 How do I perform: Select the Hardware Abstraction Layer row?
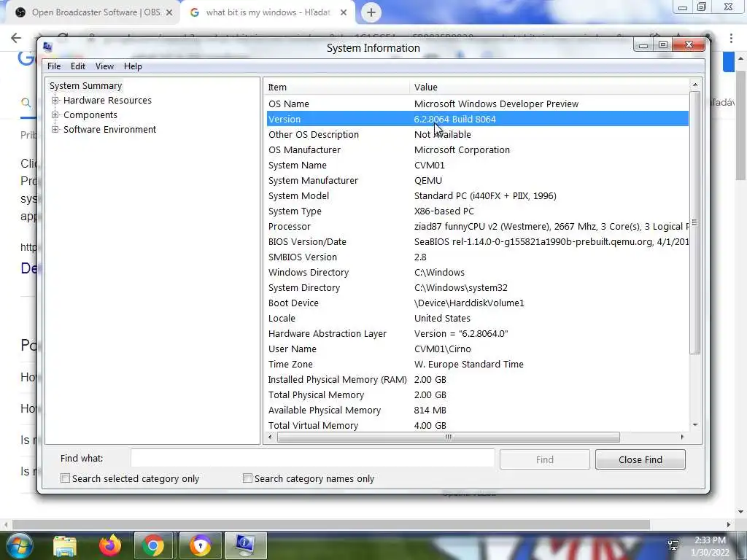tap(477, 333)
